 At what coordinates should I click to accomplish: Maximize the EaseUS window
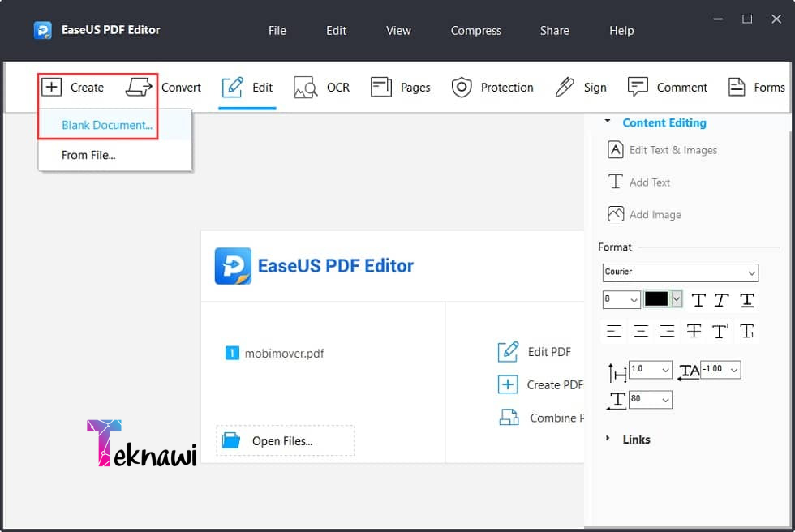(747, 19)
